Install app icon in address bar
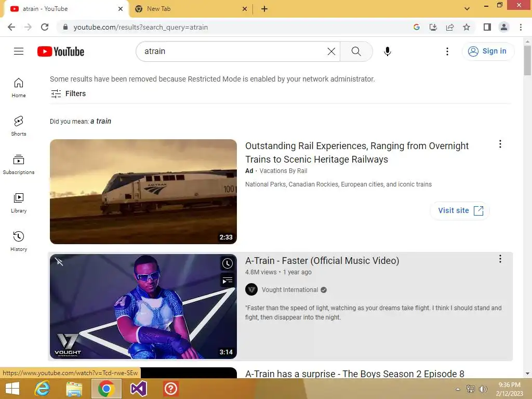The image size is (532, 399). click(x=433, y=27)
